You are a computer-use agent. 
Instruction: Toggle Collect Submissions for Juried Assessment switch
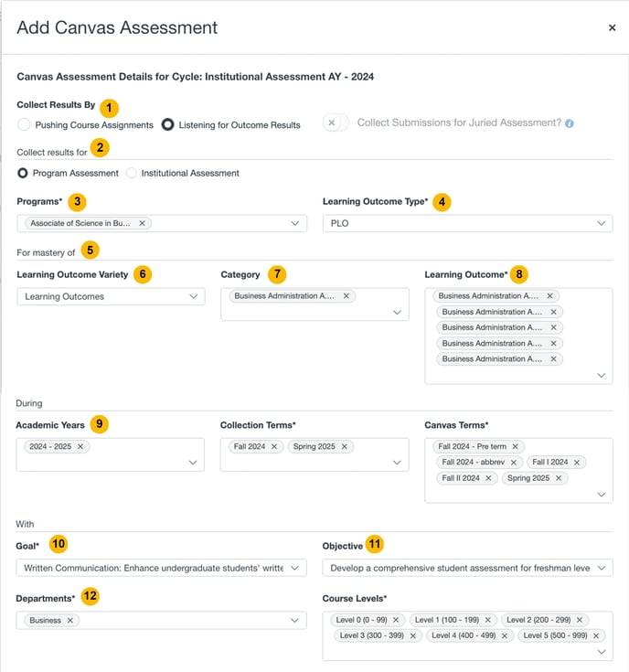[x=336, y=123]
